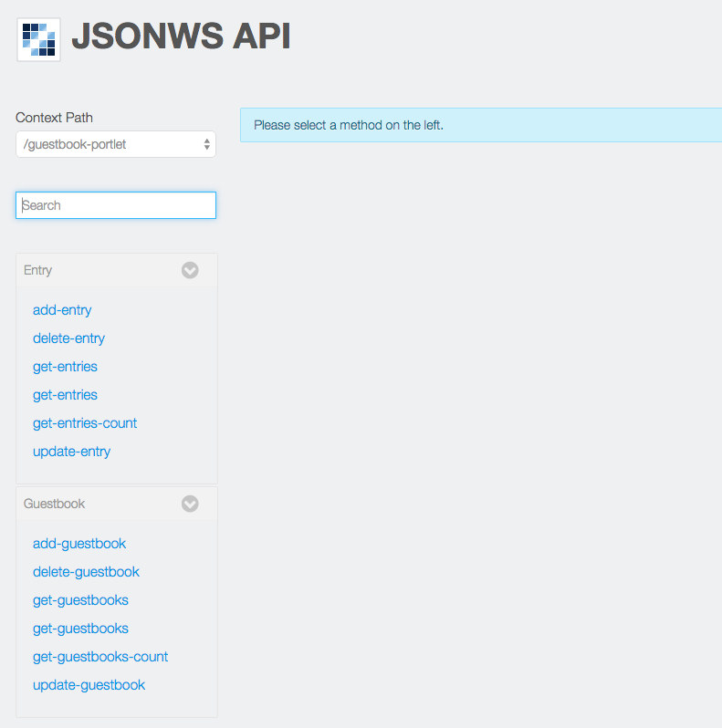722x728 pixels.
Task: Click the 'Please select a method' message
Action: coord(349,125)
